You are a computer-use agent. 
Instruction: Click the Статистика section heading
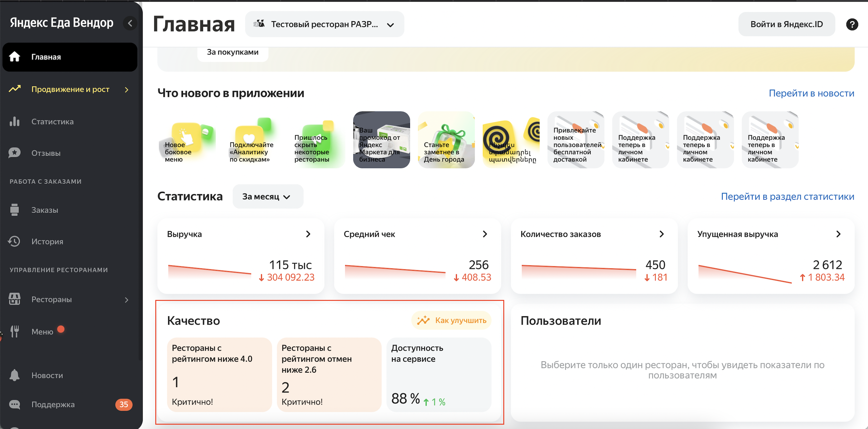point(190,196)
